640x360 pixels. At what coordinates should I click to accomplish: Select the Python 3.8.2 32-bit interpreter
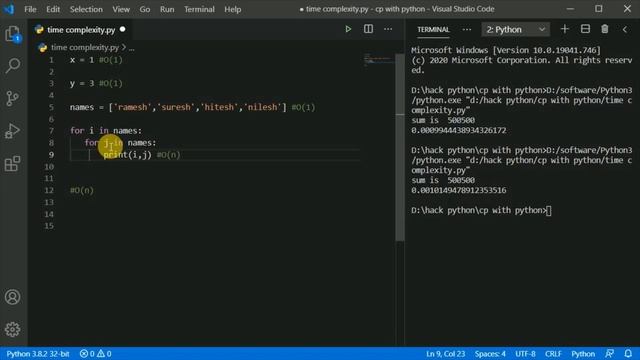38,353
